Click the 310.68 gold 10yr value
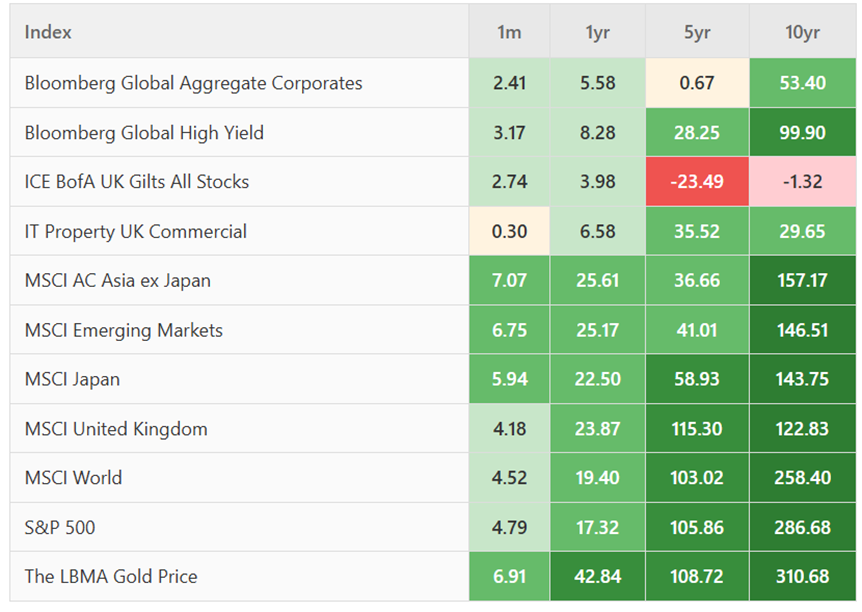Image resolution: width=862 pixels, height=612 pixels. pyautogui.click(x=802, y=576)
